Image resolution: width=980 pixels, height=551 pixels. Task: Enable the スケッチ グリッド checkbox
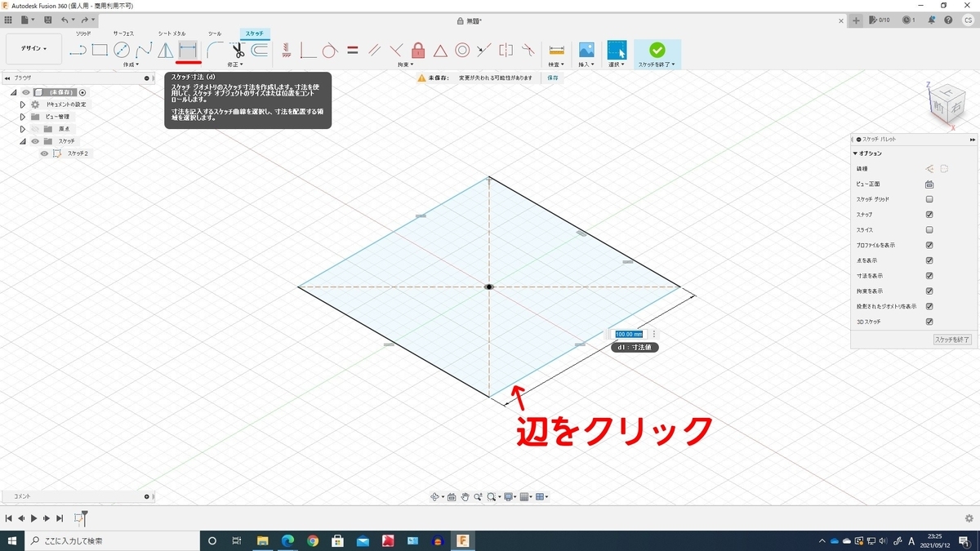point(930,198)
